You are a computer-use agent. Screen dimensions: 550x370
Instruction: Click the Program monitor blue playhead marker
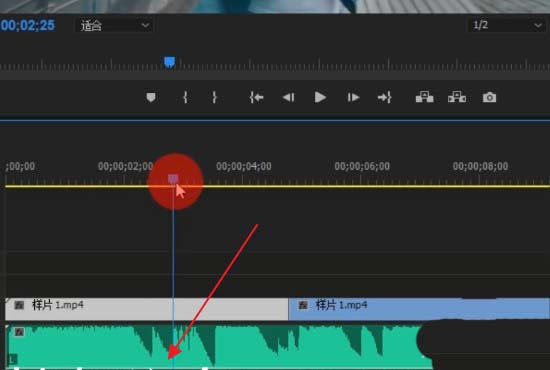(169, 62)
